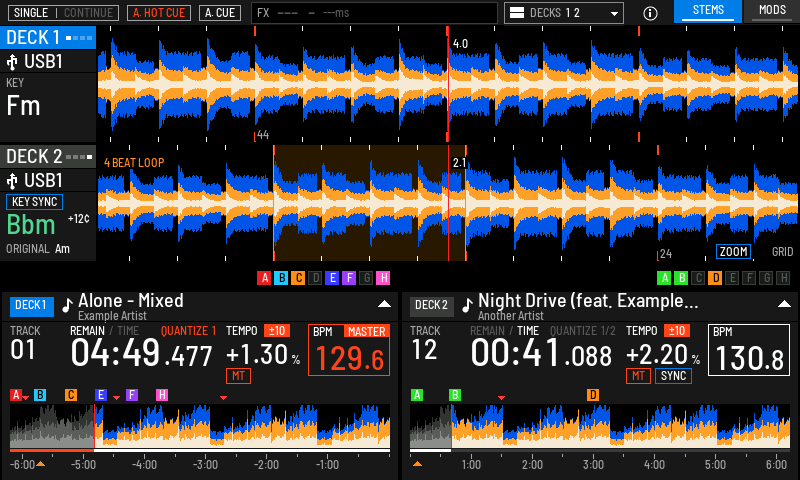Click Deck 1 playback progress bar
800x480 pixels.
tap(200, 451)
